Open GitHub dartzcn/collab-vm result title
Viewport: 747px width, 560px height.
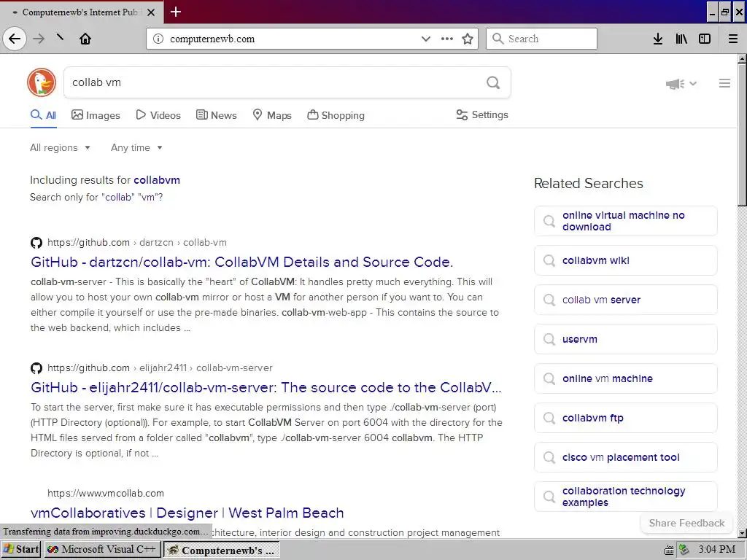tap(242, 262)
